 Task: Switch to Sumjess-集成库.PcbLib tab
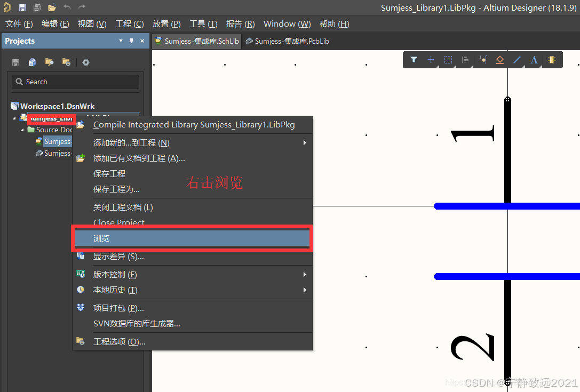click(287, 41)
